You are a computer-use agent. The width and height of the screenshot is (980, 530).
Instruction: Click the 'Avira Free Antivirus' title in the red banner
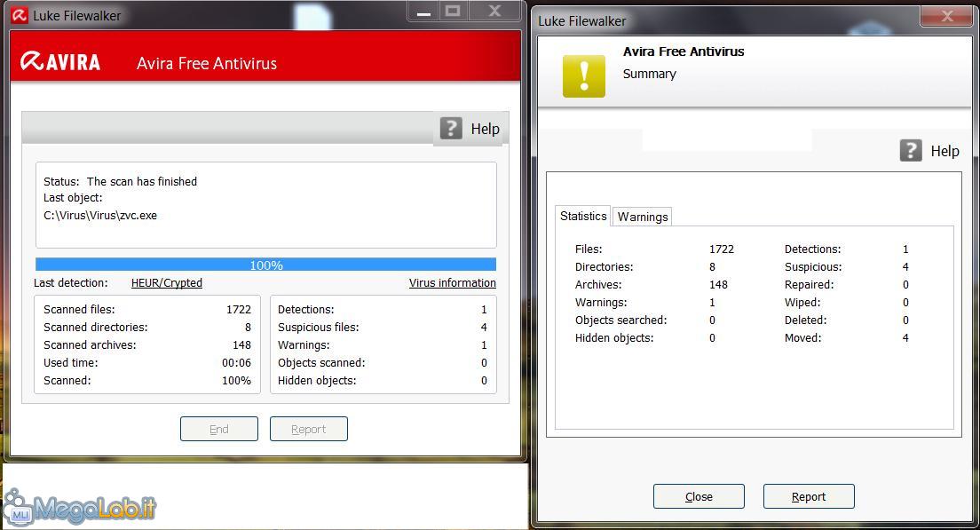(x=207, y=63)
